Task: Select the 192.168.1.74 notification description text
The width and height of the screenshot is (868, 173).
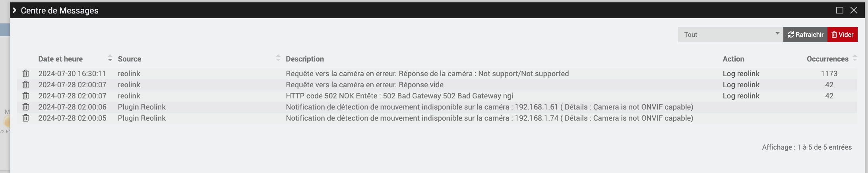Action: (490, 118)
